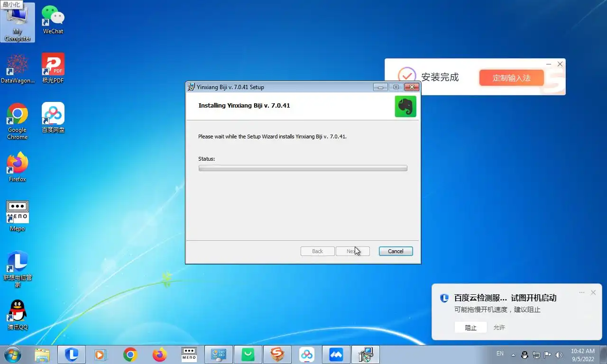This screenshot has width=607, height=364.
Task: Click 允许 in the Lenovo startup notification
Action: [499, 328]
